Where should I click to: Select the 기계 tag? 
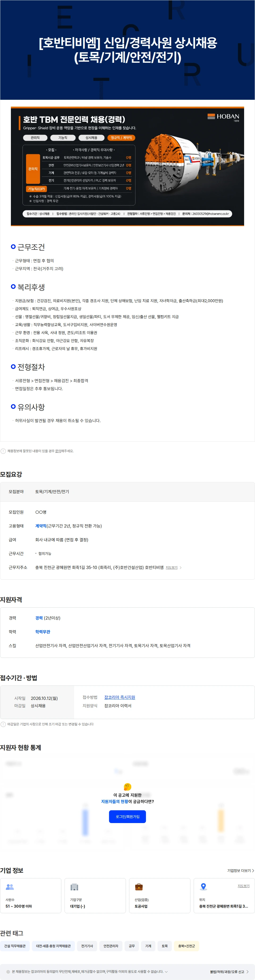click(x=148, y=946)
